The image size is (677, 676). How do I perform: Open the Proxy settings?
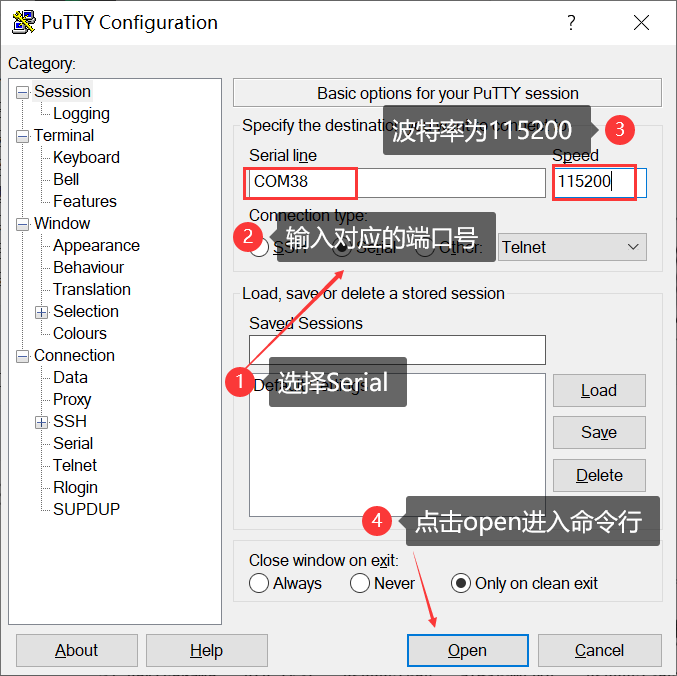click(72, 400)
